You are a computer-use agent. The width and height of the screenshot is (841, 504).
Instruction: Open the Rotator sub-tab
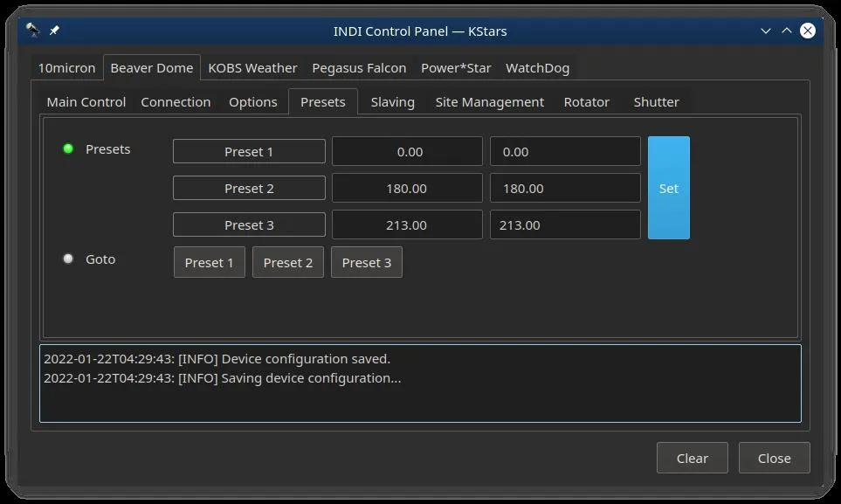tap(587, 102)
